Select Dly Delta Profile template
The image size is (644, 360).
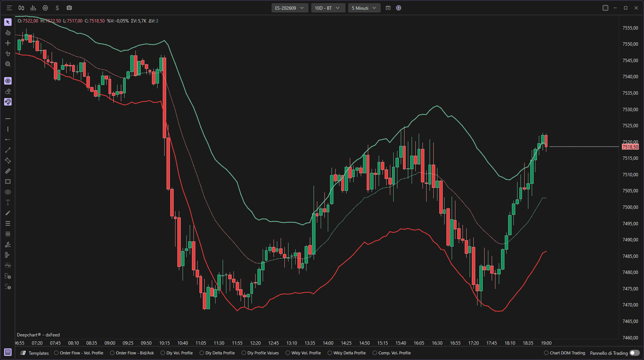tap(217, 353)
